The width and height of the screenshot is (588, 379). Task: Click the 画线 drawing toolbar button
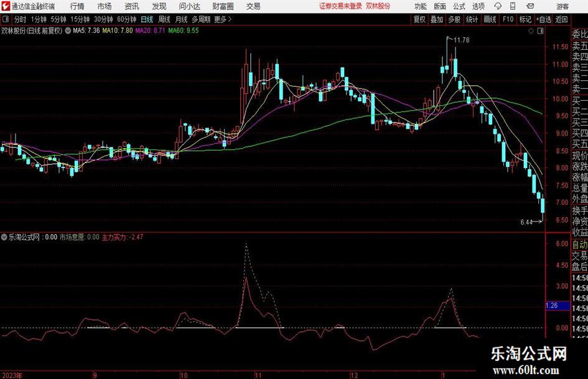tap(490, 19)
